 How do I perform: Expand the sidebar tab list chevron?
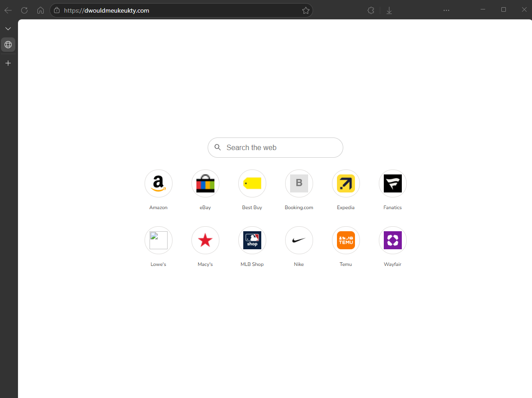[8, 28]
